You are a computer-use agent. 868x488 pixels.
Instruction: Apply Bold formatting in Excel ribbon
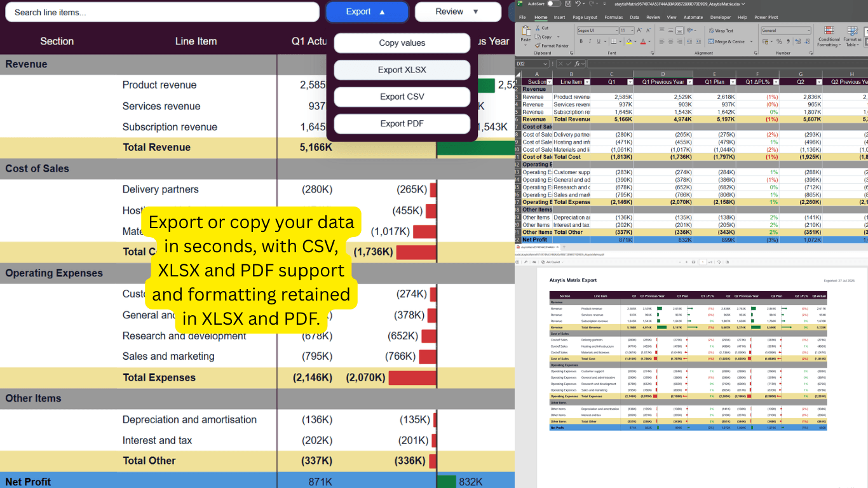click(581, 41)
